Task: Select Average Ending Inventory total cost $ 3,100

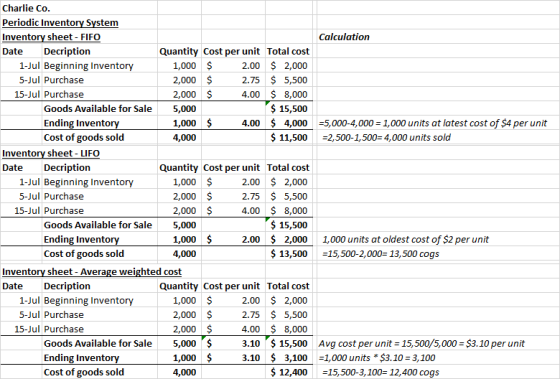Action: pos(289,358)
